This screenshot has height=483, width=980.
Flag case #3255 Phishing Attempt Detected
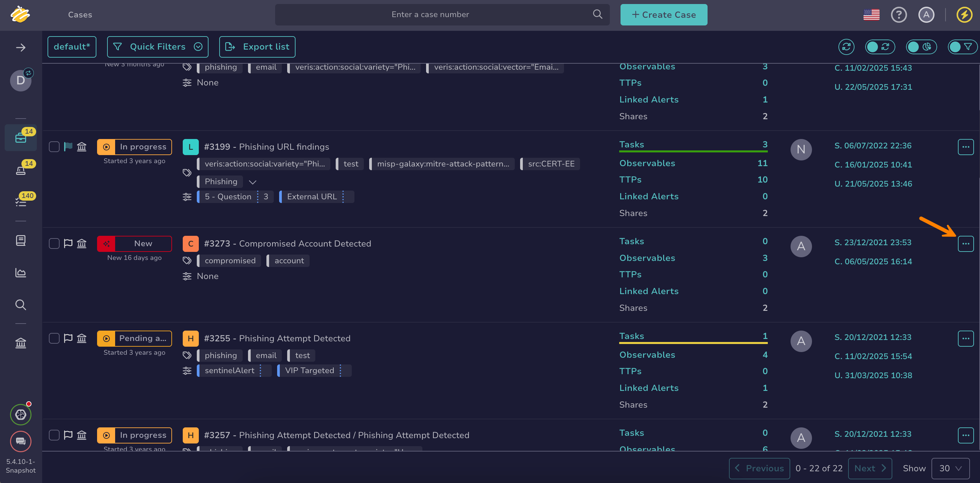tap(68, 338)
